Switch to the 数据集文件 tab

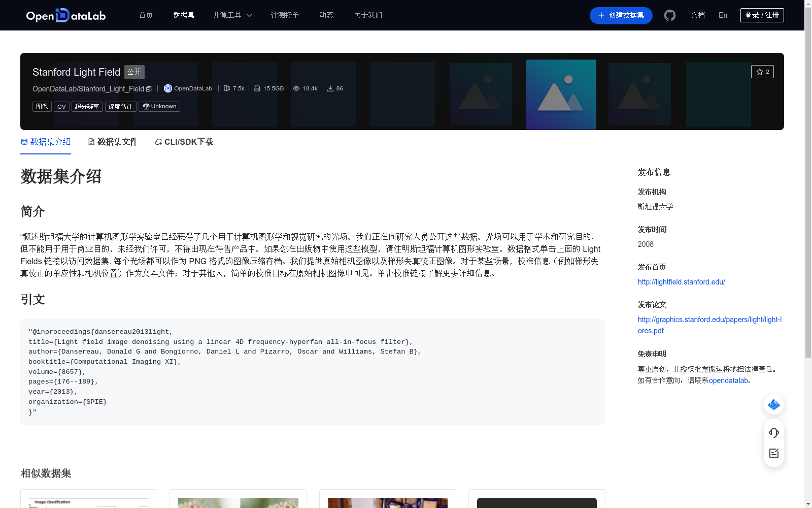point(113,142)
